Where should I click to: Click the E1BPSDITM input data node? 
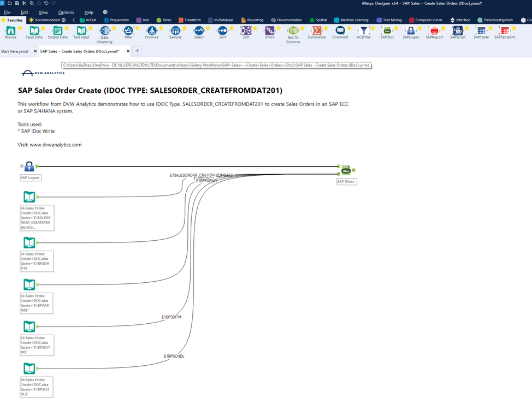click(29, 326)
